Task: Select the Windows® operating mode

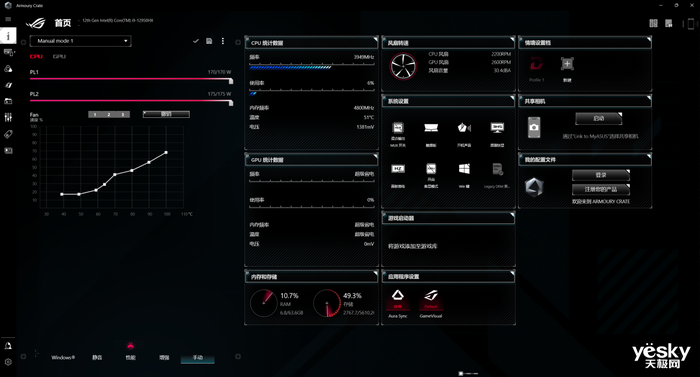Action: [63, 358]
